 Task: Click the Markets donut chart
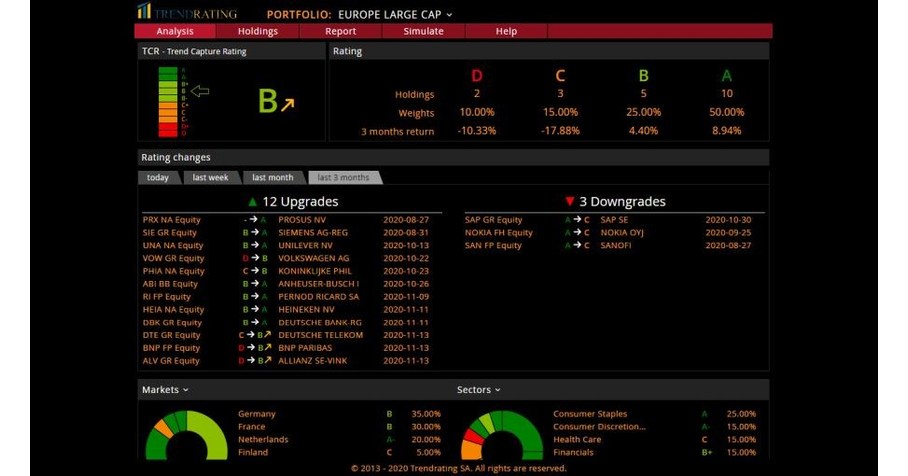pos(186,435)
